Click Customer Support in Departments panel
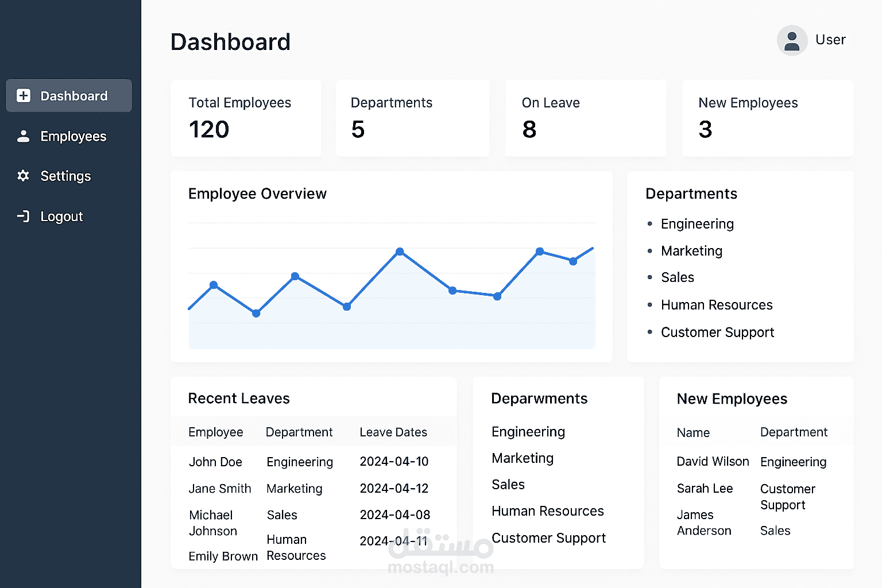 tap(718, 332)
